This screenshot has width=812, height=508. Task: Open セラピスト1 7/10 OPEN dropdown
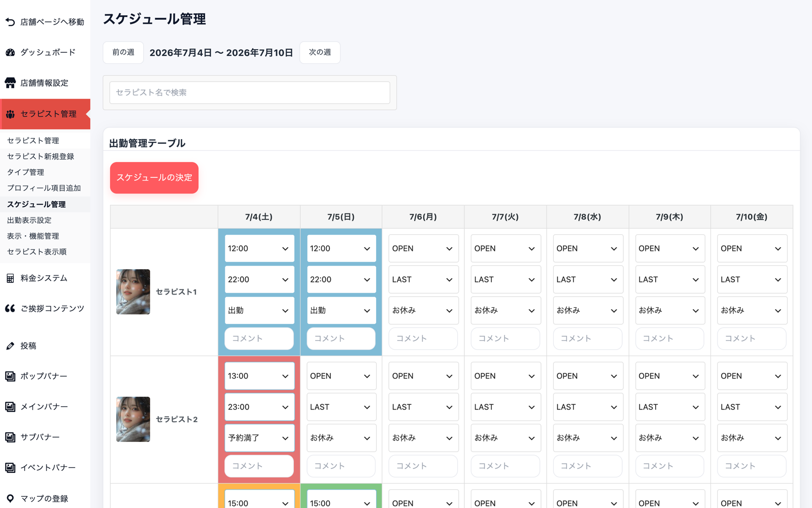(752, 248)
